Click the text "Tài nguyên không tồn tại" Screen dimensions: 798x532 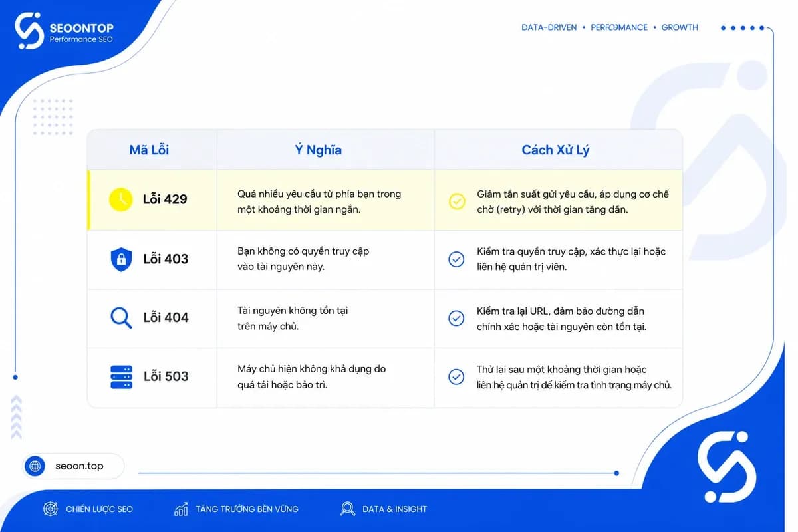click(293, 311)
